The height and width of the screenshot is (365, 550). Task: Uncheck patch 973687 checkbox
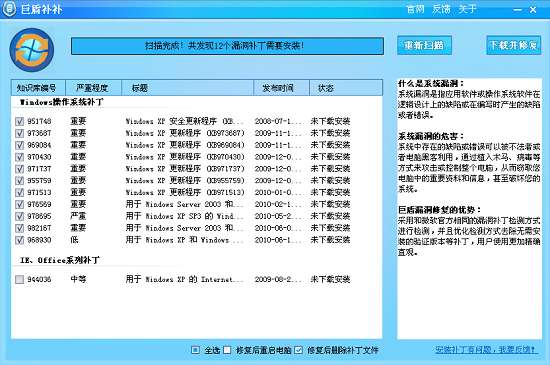point(19,133)
